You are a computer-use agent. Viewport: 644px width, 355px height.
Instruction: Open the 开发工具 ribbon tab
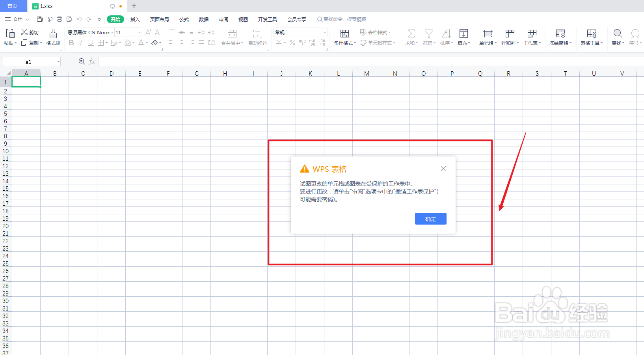click(268, 19)
